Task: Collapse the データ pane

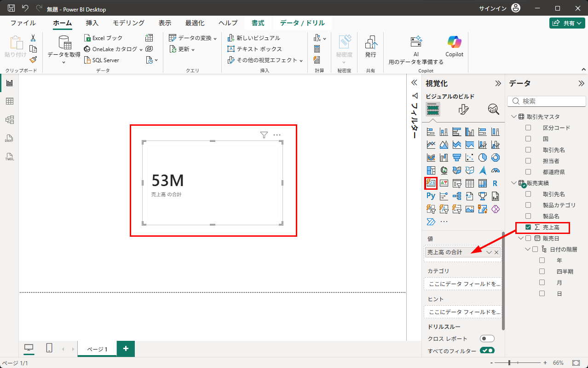Action: pyautogui.click(x=581, y=83)
